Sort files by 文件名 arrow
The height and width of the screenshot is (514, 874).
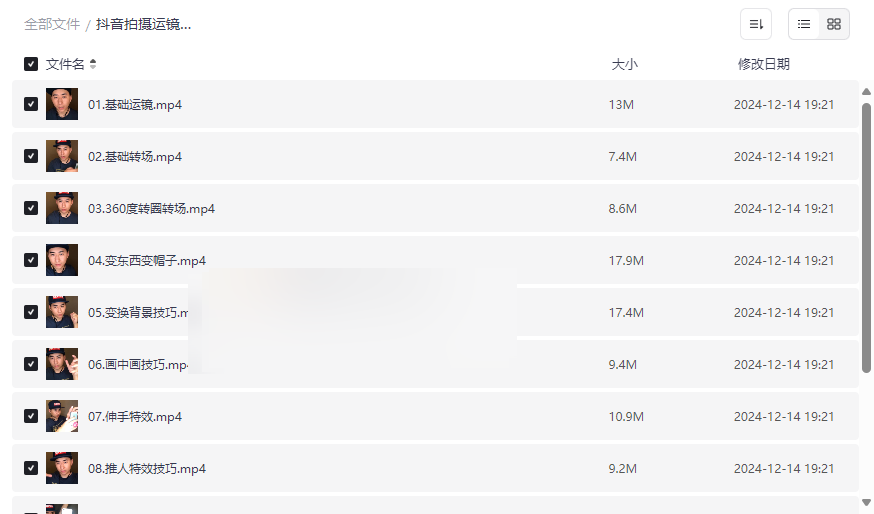(93, 64)
